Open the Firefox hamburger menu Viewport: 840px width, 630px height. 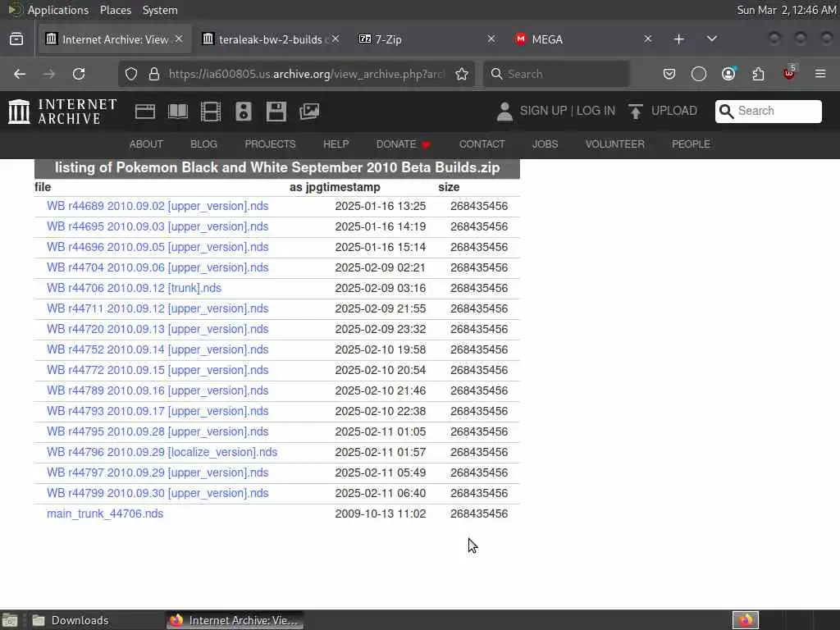click(x=820, y=74)
